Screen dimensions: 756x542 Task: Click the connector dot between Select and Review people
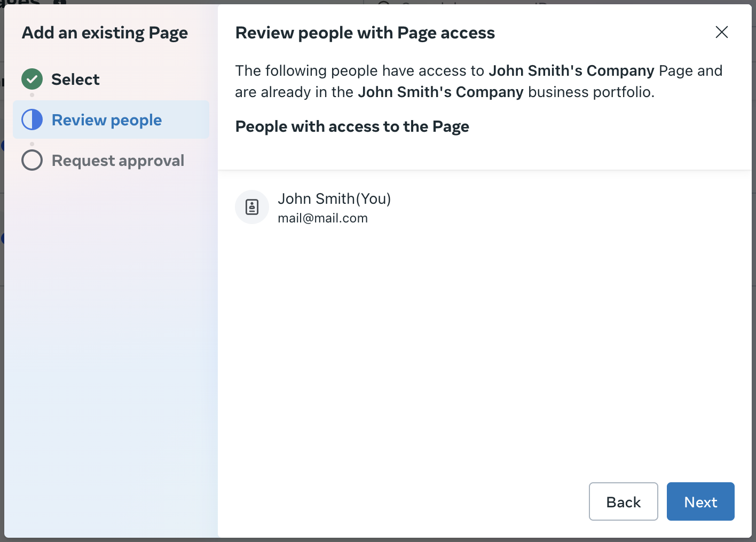pyautogui.click(x=32, y=95)
